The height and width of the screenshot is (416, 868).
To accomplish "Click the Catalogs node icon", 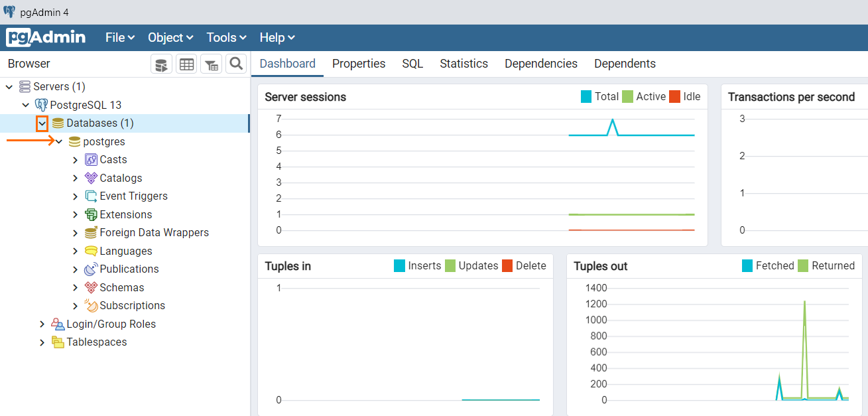I will [92, 178].
